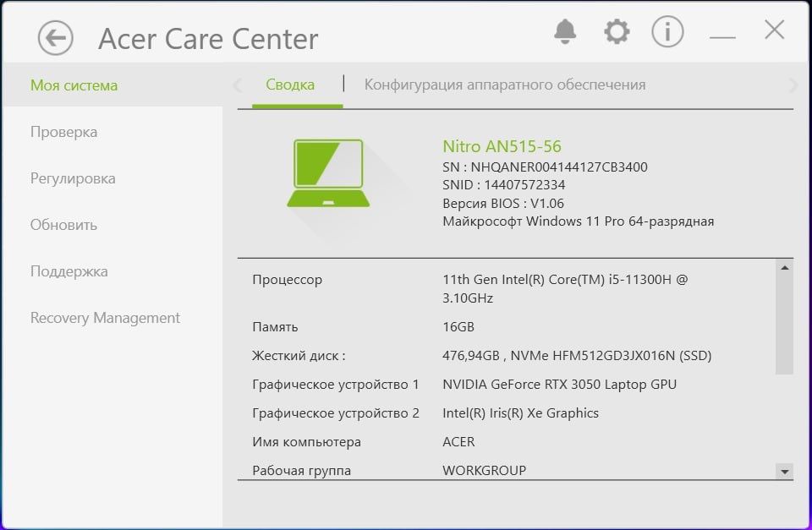812x530 pixels.
Task: Click Графическое устройство 1 label
Action: click(336, 385)
